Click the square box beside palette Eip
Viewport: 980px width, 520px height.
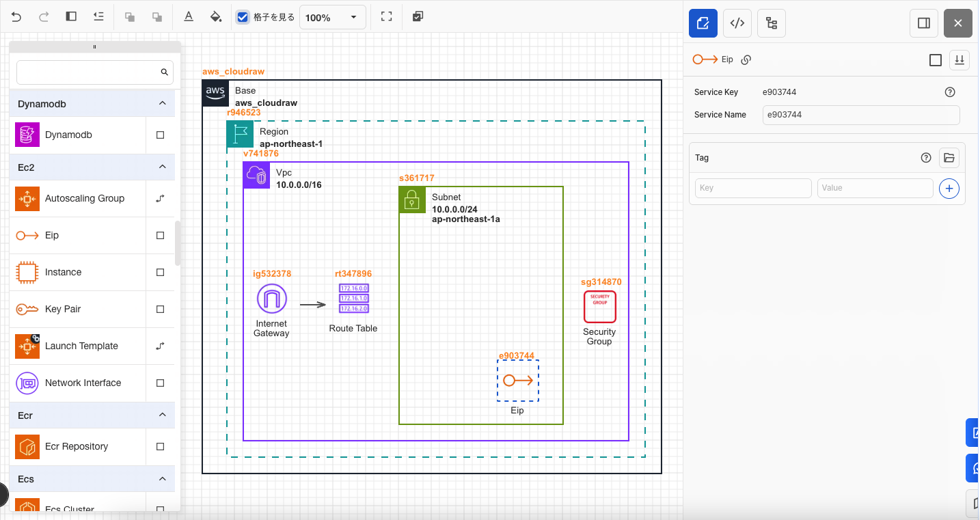coord(161,236)
